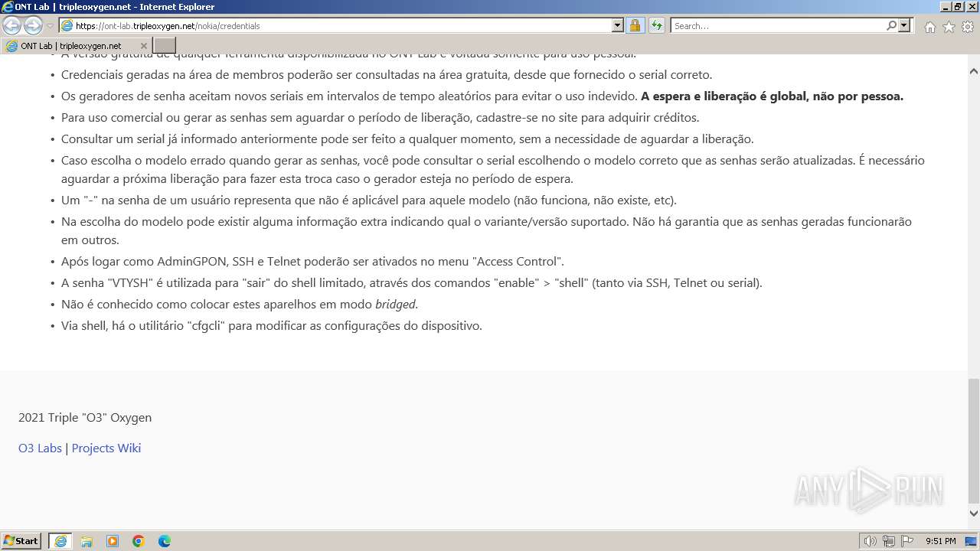Click the Action Center flag tray icon

click(907, 541)
